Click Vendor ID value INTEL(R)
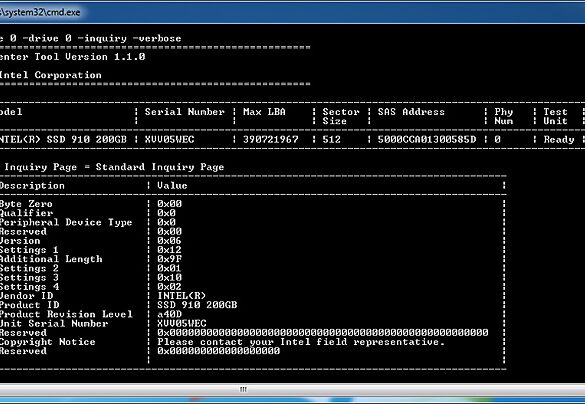The height and width of the screenshot is (404, 585). click(181, 296)
